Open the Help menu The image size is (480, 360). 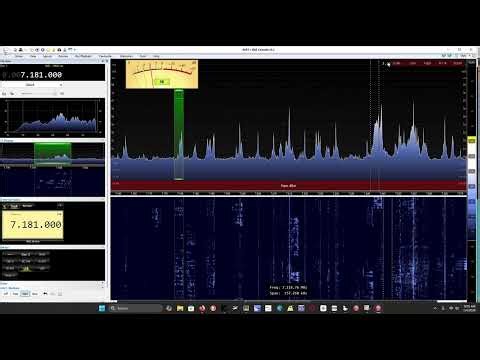coord(156,56)
